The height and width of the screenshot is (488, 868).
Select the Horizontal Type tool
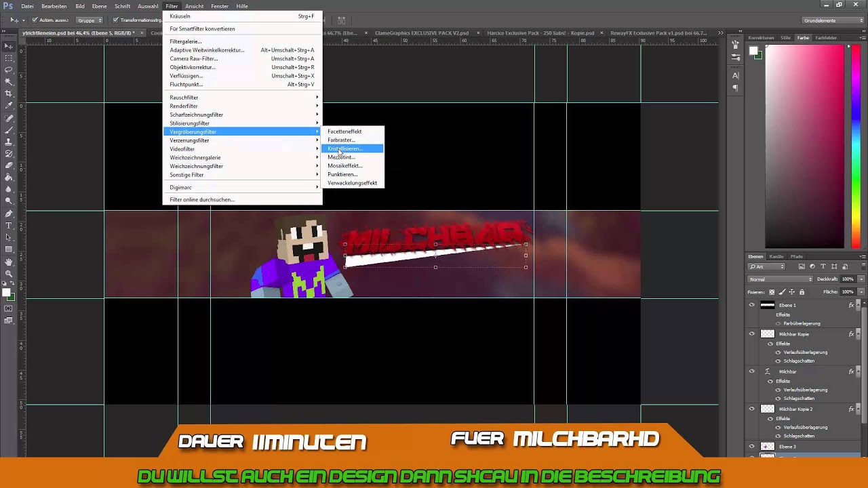click(8, 225)
